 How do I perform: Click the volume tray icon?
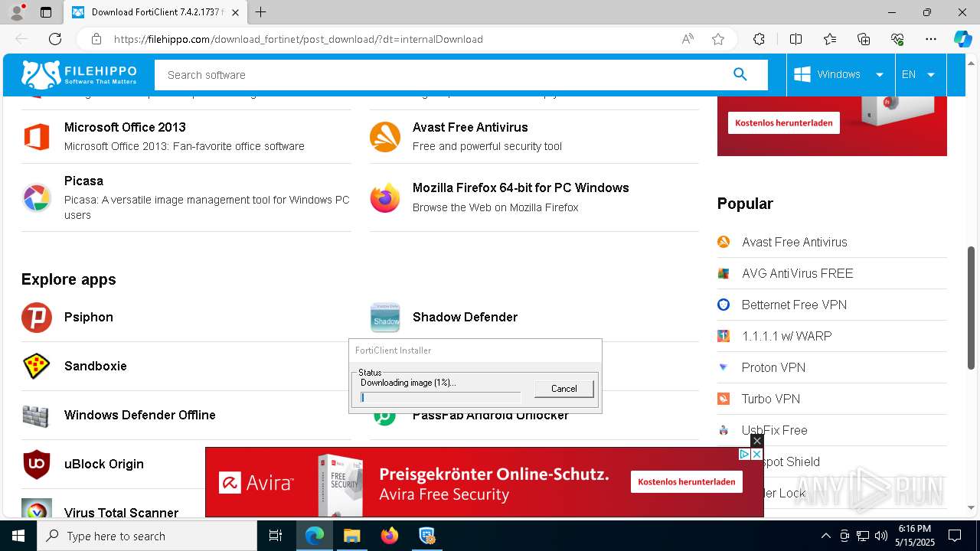881,536
